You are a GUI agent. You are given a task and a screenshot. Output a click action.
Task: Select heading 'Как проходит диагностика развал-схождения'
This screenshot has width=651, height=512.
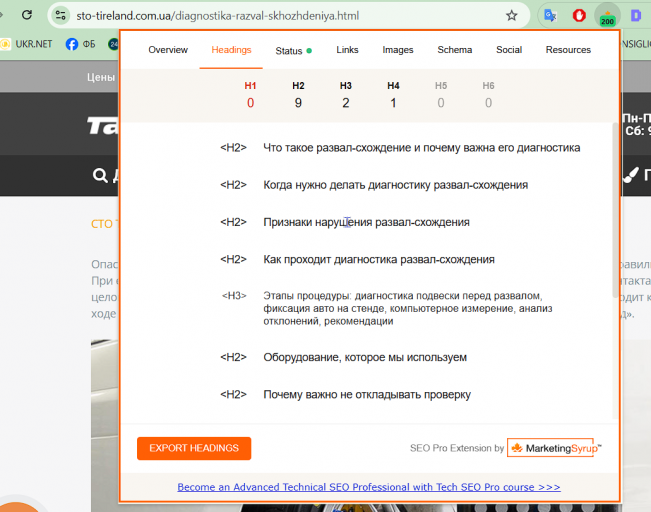tap(379, 260)
